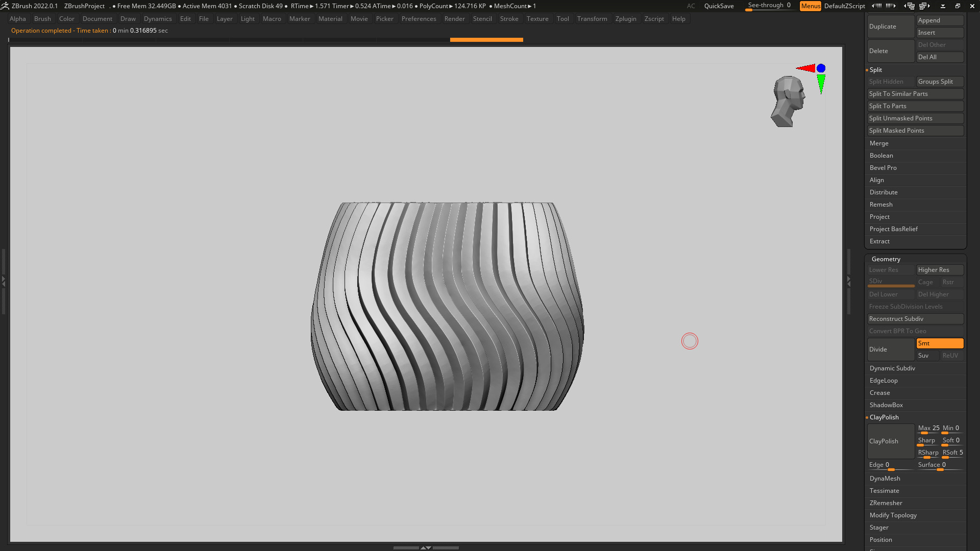Open the Zplugin menu
The image size is (980, 551).
[626, 19]
